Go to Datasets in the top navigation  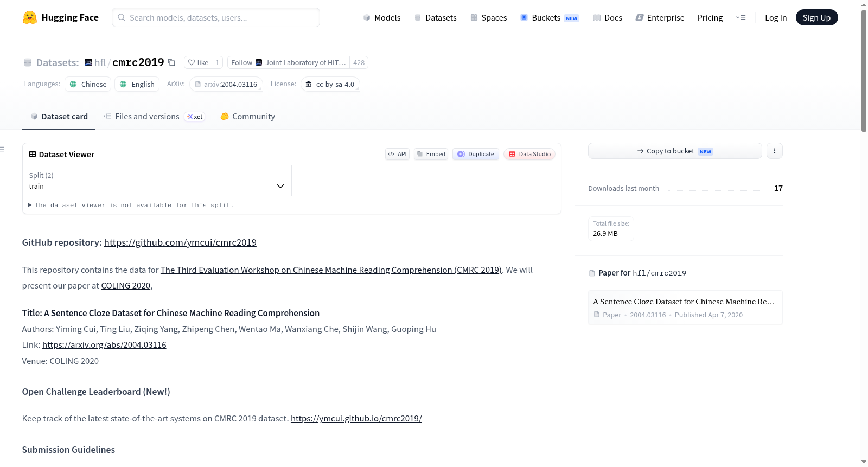point(435,17)
